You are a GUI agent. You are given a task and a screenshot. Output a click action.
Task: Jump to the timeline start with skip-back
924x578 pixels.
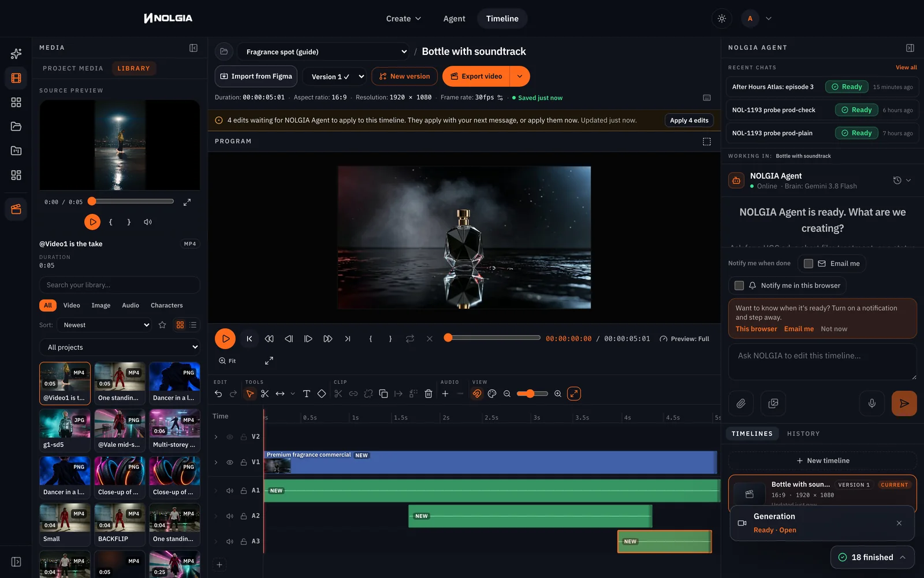(x=249, y=339)
